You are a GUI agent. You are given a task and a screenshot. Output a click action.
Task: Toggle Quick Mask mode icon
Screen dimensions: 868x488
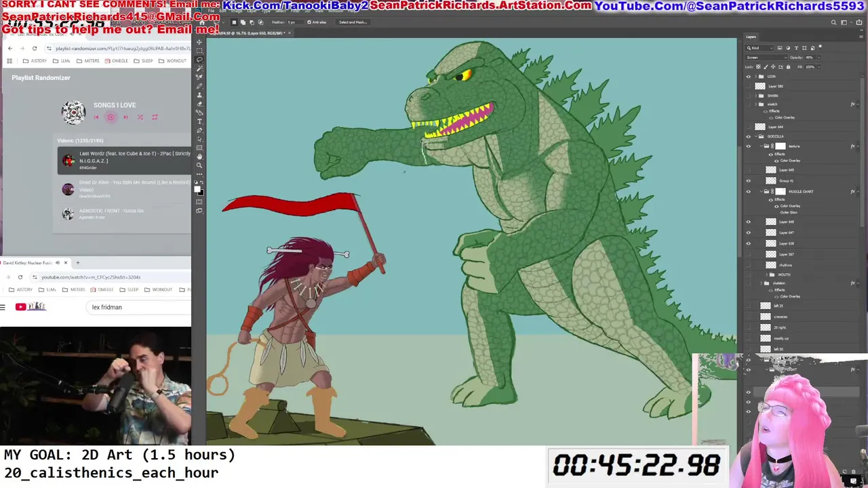(199, 202)
